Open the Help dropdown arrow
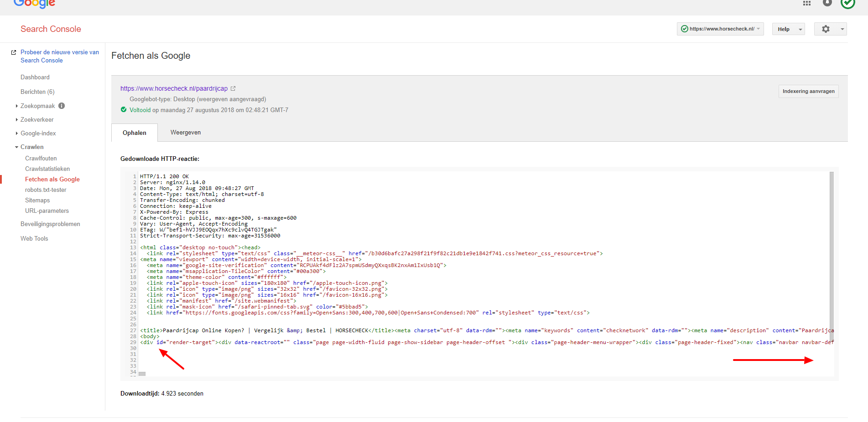868x422 pixels. coord(800,29)
